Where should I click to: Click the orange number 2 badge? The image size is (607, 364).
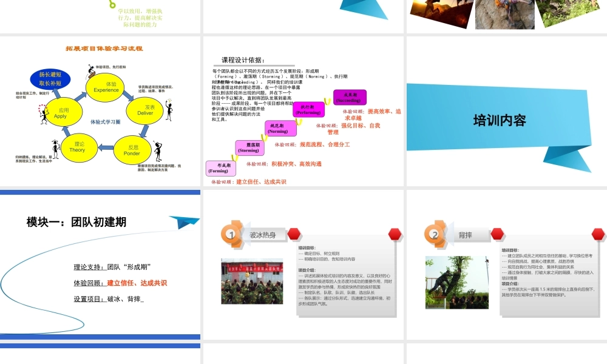[435, 234]
